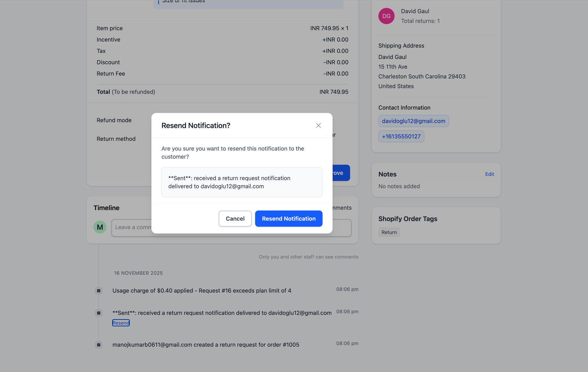Click the timeline marker beside the notification sent entry
The image size is (588, 372).
pos(99,313)
